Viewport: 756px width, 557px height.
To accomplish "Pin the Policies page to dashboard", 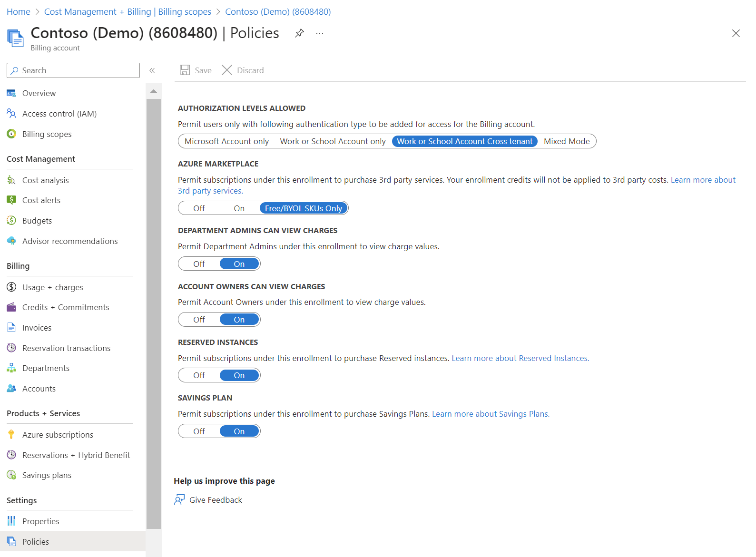I will pos(299,33).
